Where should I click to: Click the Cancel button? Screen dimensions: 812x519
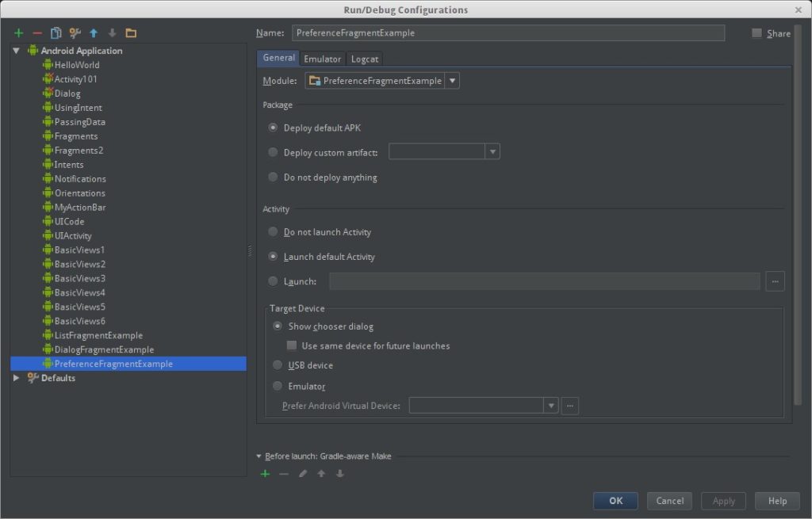[x=669, y=501]
